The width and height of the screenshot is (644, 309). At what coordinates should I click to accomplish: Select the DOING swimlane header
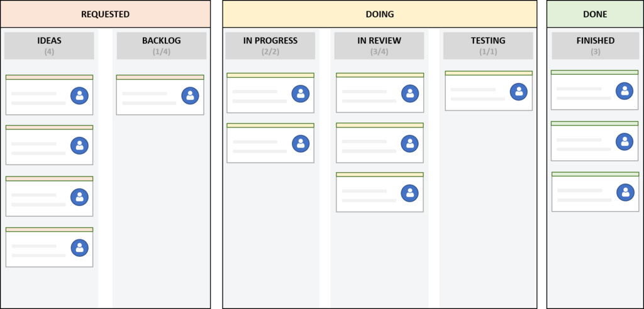380,14
